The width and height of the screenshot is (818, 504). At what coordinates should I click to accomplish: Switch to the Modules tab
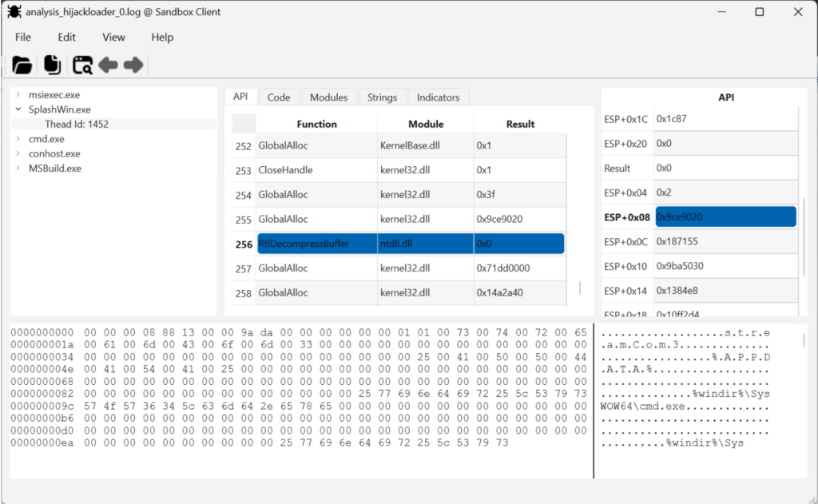[328, 97]
